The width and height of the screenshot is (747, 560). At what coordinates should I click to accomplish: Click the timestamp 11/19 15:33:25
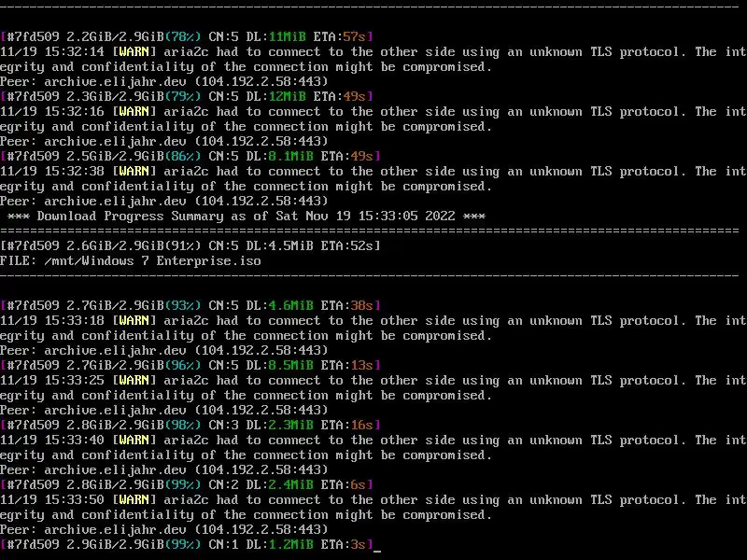52,380
